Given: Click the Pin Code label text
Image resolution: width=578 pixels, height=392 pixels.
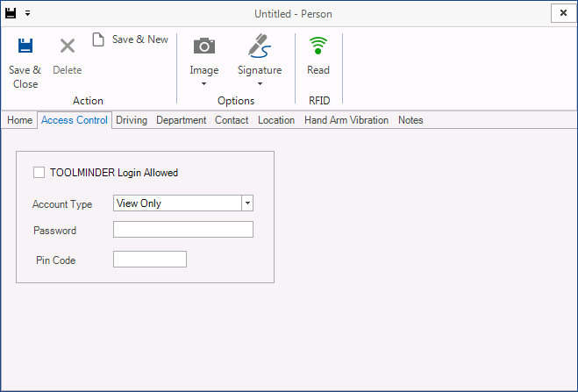Looking at the screenshot, I should [55, 260].
